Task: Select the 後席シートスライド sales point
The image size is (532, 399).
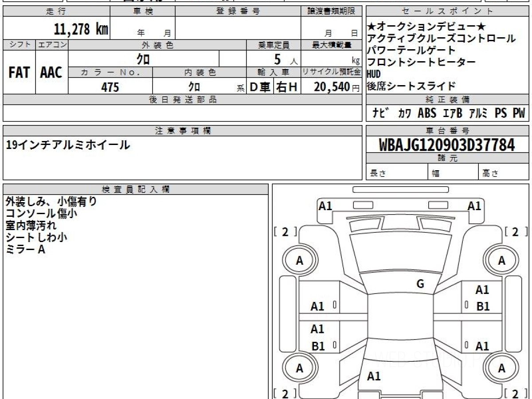Action: point(411,86)
